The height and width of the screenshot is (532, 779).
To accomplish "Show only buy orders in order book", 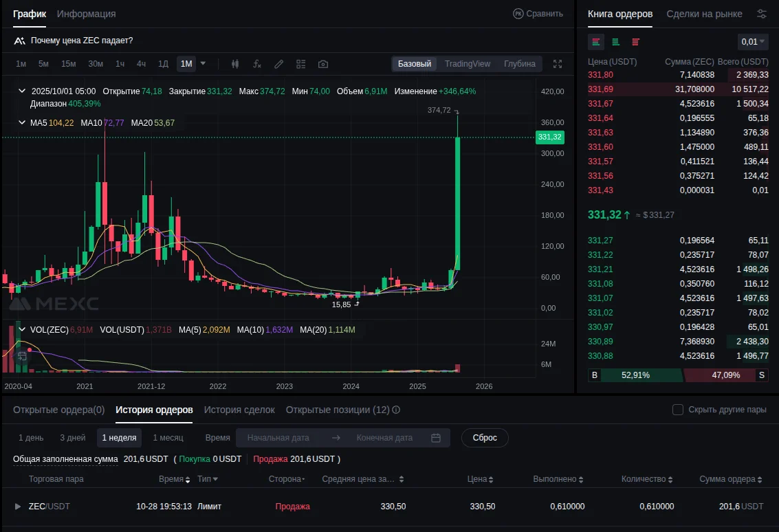I will pyautogui.click(x=615, y=42).
